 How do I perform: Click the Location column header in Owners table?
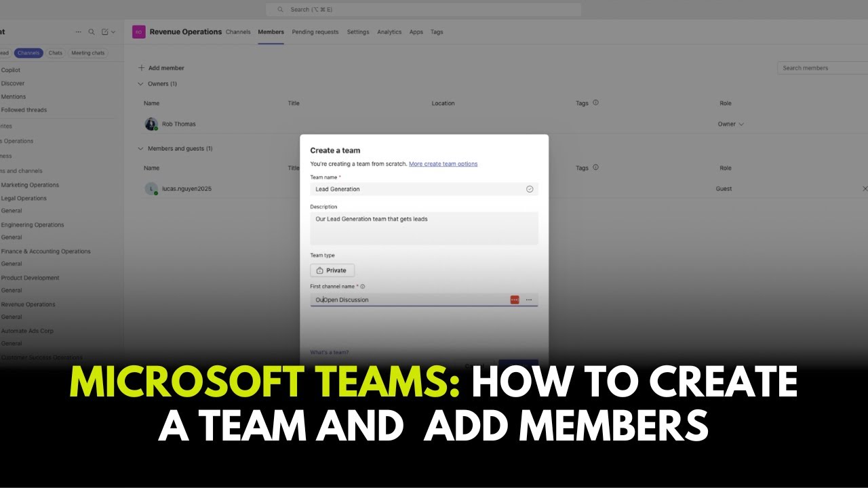coord(443,103)
